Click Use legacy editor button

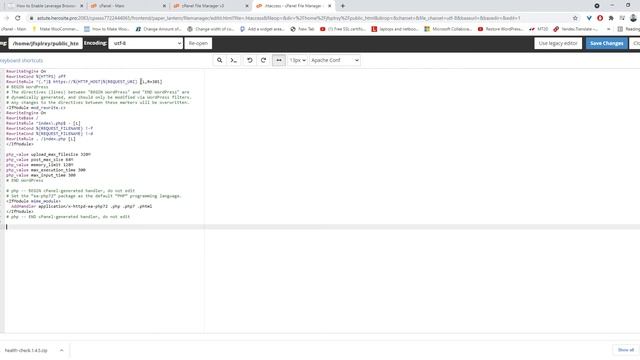tap(558, 43)
